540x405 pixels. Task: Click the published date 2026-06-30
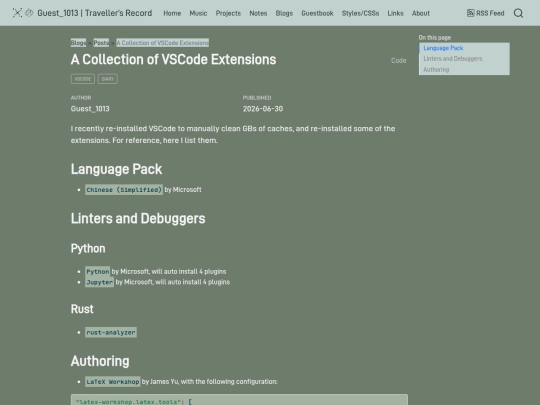tap(263, 109)
